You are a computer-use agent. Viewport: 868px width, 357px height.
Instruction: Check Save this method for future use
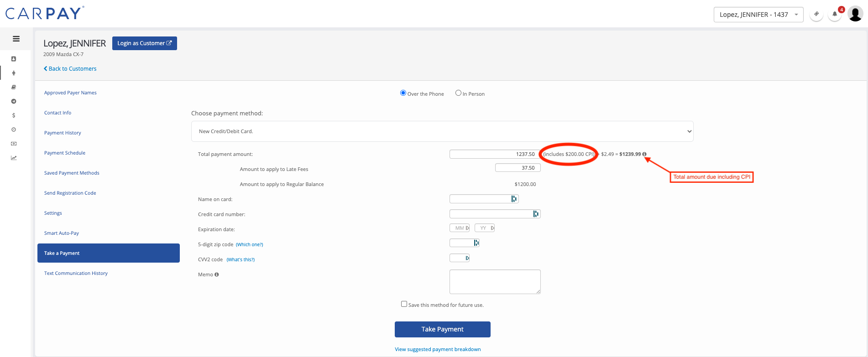click(x=404, y=304)
